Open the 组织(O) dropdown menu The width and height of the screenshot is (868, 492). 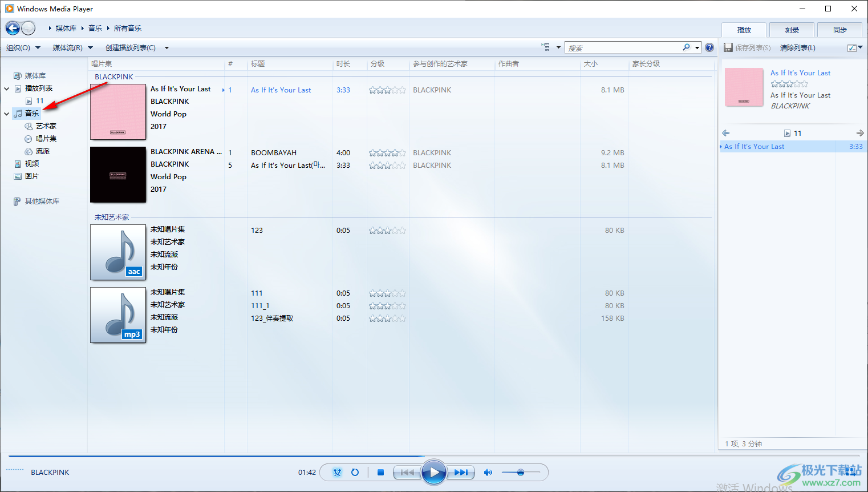(23, 48)
